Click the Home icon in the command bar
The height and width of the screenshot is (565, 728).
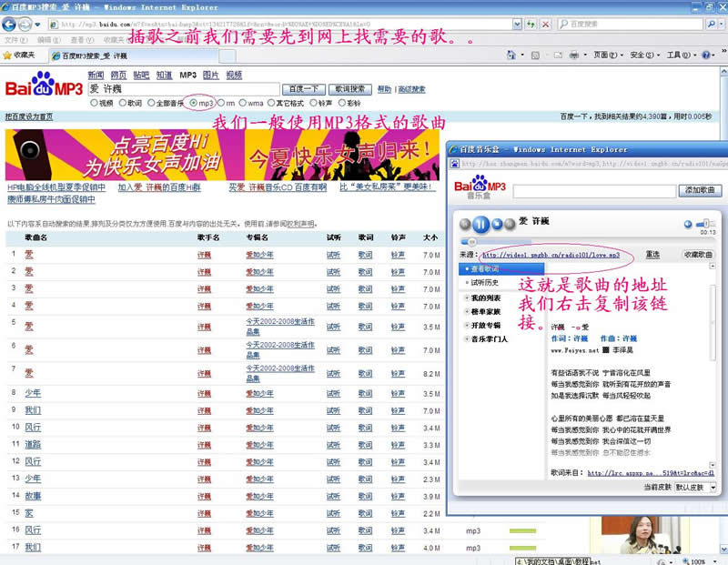[511, 55]
